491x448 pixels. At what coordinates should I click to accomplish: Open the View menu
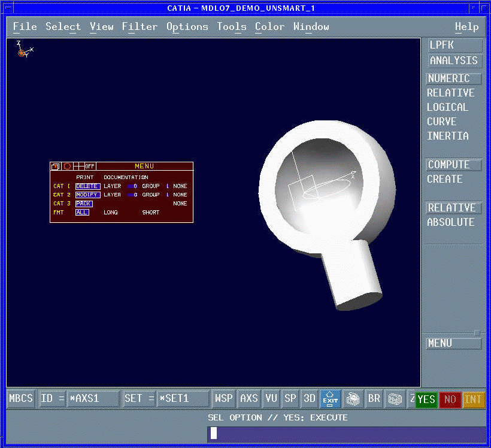pos(101,27)
